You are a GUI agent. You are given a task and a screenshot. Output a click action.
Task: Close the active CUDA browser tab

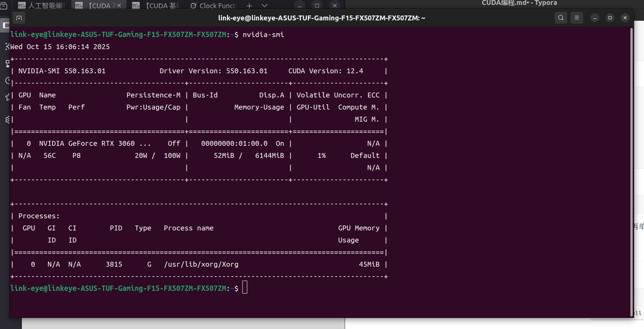(119, 6)
